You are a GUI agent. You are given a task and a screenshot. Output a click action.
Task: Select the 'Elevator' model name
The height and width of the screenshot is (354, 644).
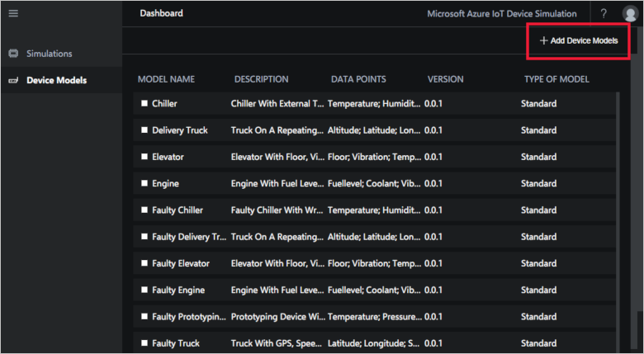point(168,158)
